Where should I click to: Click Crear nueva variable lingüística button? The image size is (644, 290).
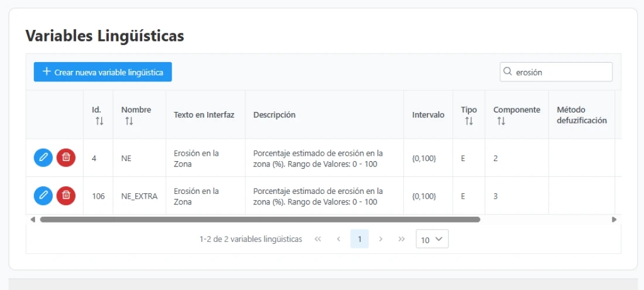[x=102, y=72]
